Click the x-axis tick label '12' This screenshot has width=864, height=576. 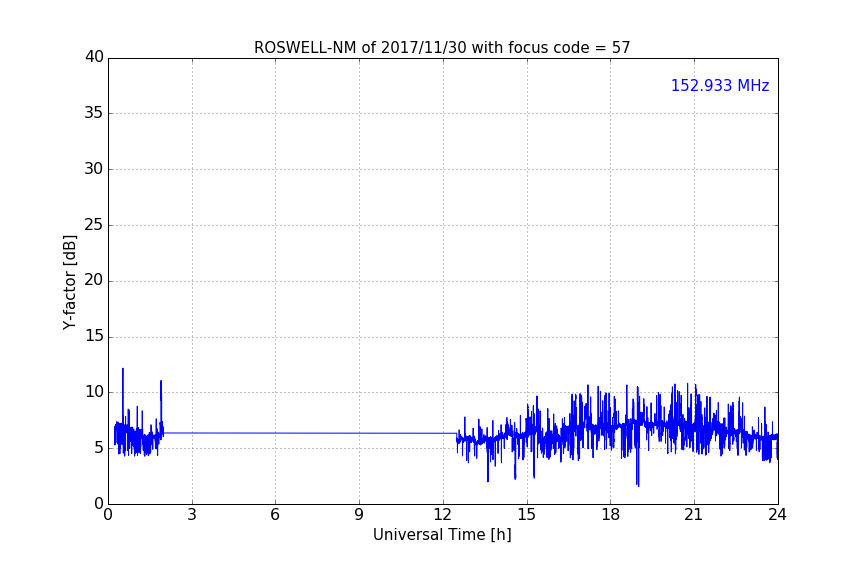click(442, 515)
